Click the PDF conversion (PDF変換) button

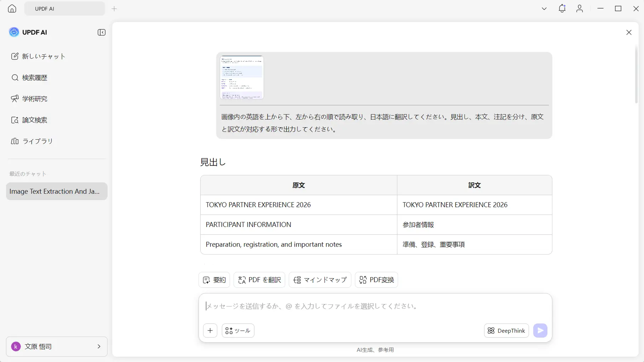pos(376,280)
